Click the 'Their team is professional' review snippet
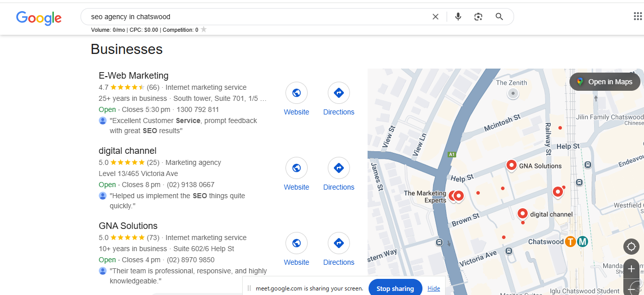 click(188, 276)
